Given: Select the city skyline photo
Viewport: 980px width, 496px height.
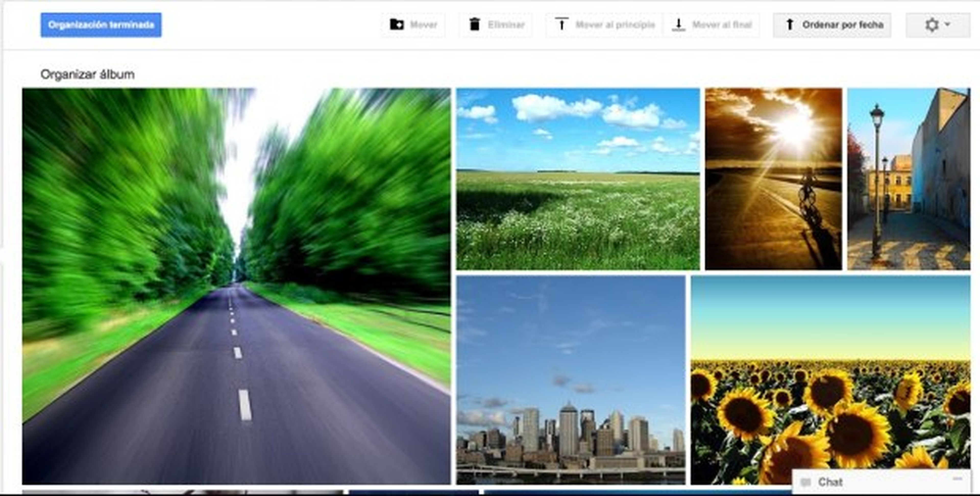Looking at the screenshot, I should (x=571, y=379).
